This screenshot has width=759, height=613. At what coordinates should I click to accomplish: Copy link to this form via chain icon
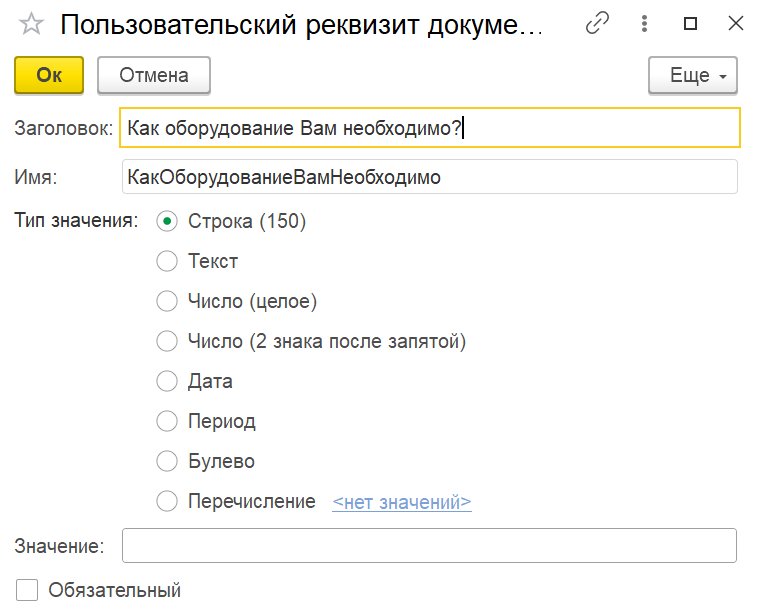597,23
